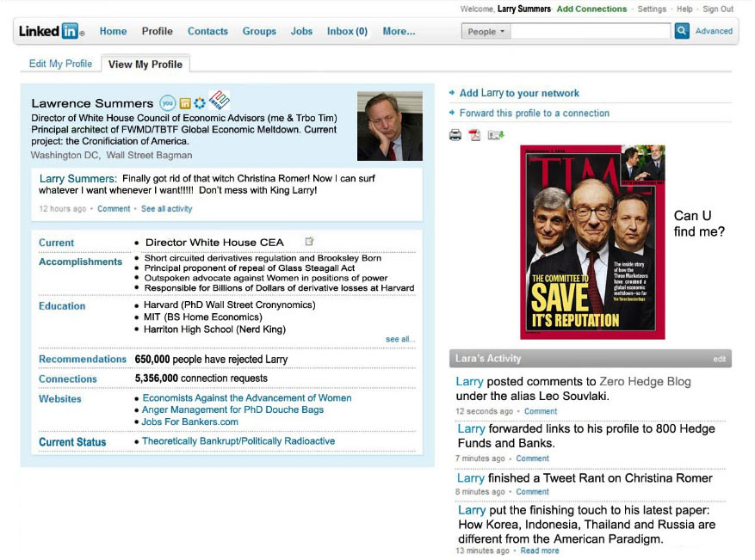
Task: Click Comment under the 12 seconds ago post
Action: point(541,411)
